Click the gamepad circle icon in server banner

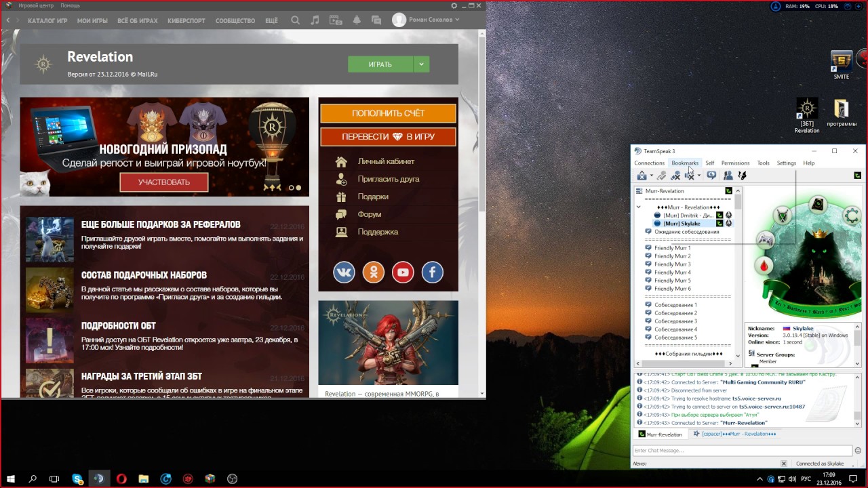pos(766,239)
